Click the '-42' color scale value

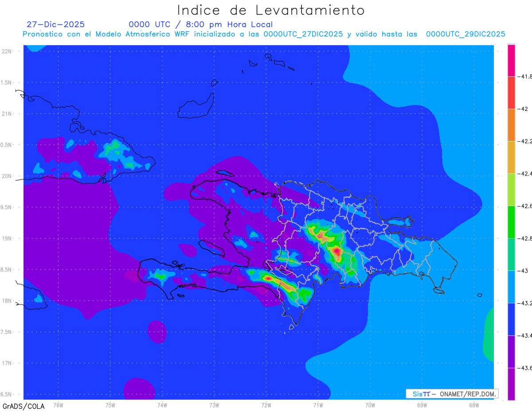(x=524, y=109)
